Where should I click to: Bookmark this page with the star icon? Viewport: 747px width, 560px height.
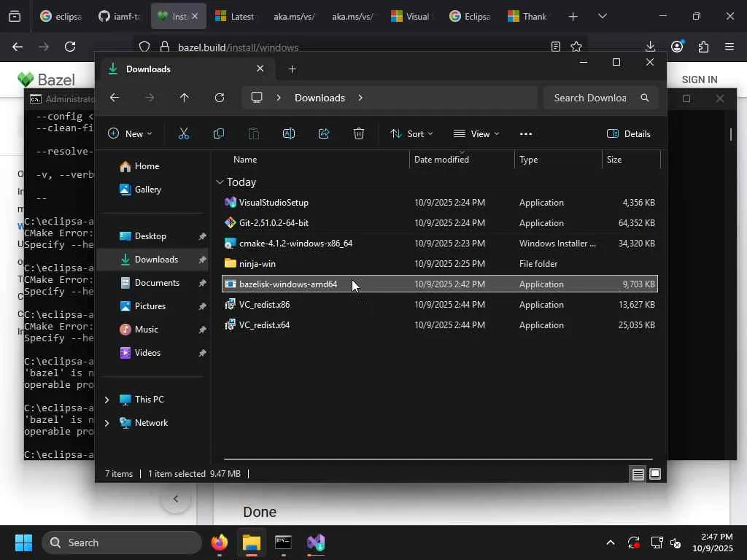576,47
